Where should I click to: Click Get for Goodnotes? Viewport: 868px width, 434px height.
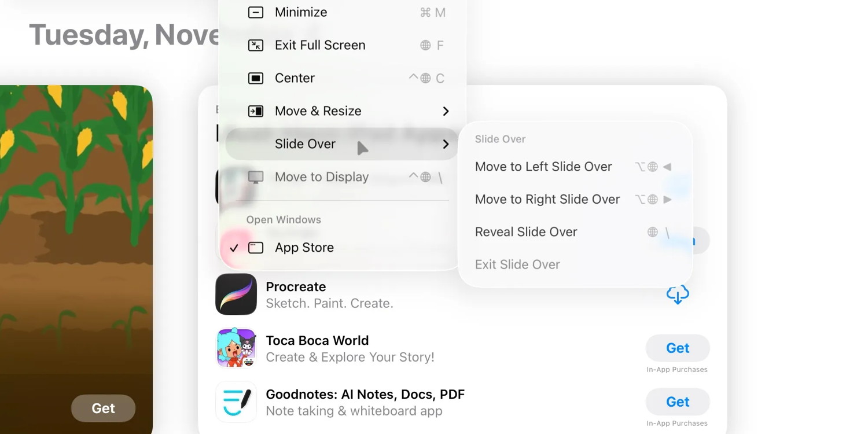[x=677, y=402]
